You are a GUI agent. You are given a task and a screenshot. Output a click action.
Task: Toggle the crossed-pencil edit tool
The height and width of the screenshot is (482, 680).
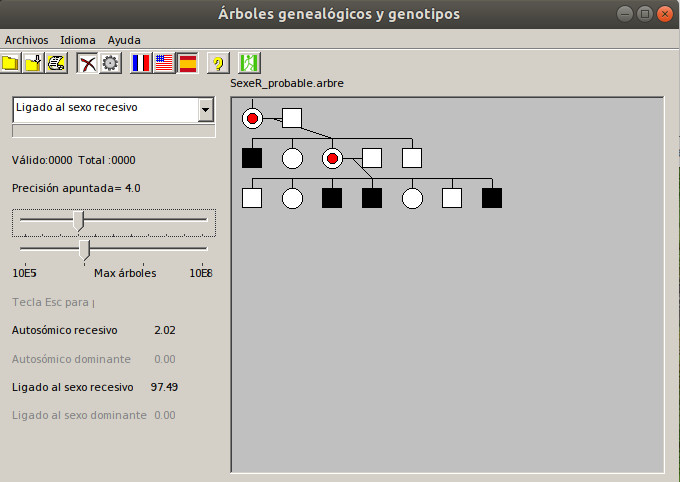point(87,63)
